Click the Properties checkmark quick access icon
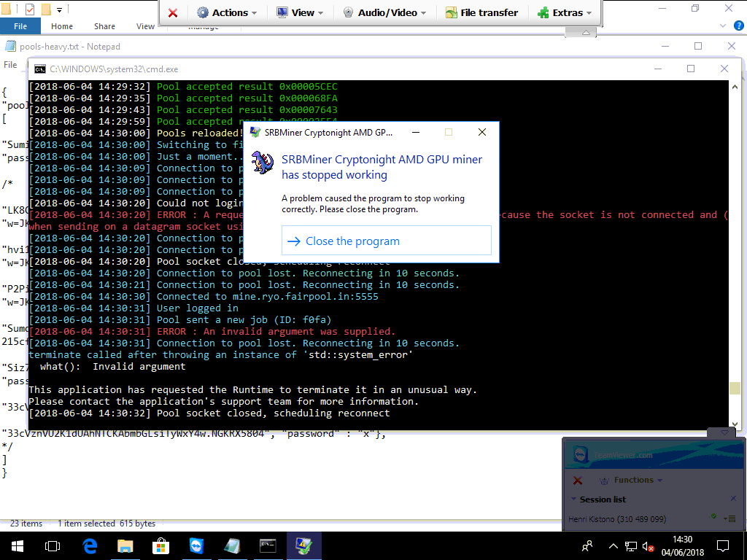 click(x=29, y=9)
